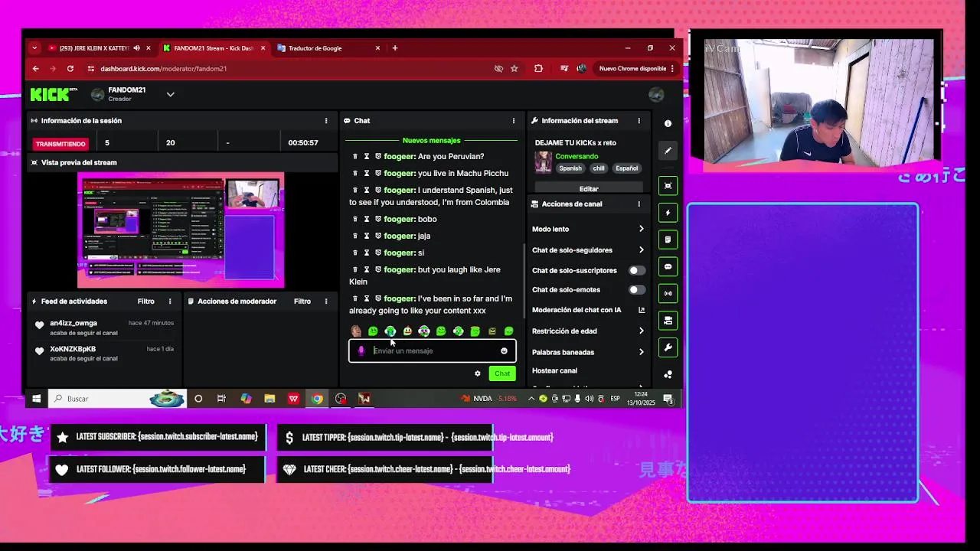Open options menu of Chat panel
980x551 pixels.
pos(514,121)
